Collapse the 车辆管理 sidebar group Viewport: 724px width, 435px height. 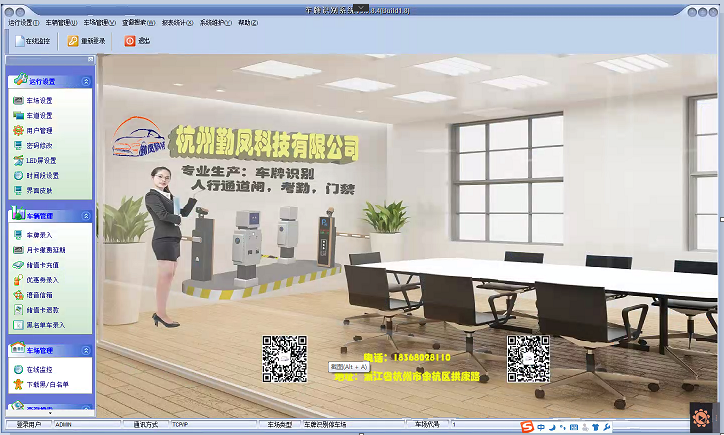tap(86, 216)
